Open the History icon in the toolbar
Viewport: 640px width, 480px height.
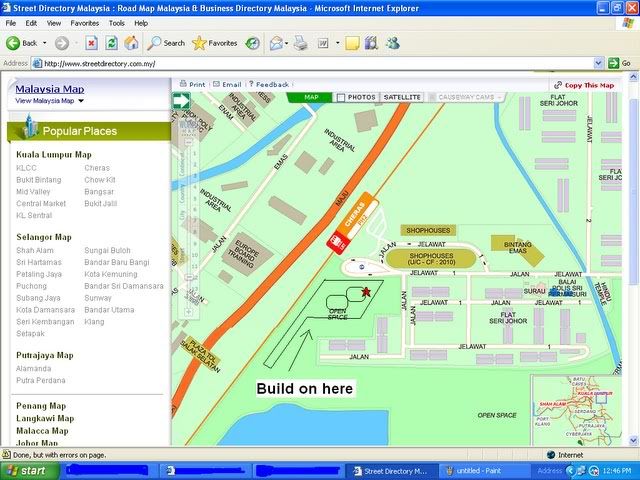[253, 43]
